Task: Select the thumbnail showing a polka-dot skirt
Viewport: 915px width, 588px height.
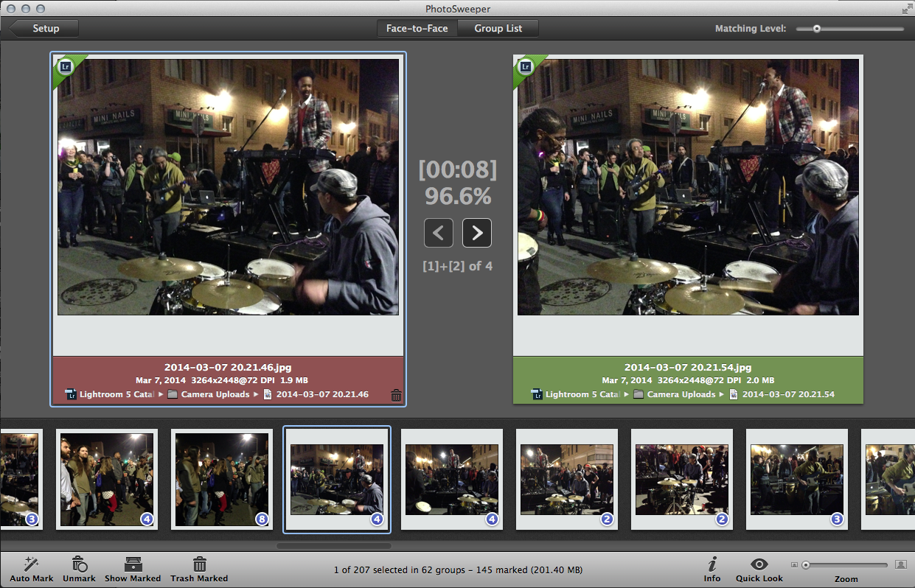Action: point(107,479)
